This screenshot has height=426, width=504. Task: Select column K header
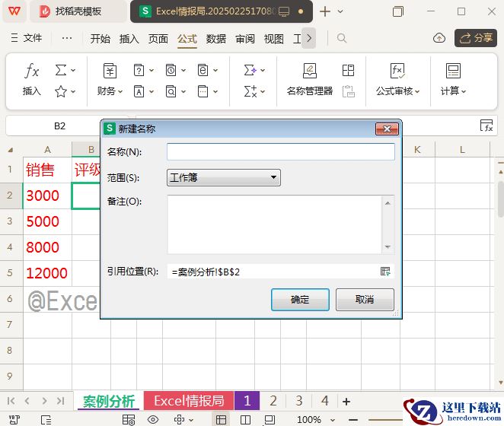[417, 150]
